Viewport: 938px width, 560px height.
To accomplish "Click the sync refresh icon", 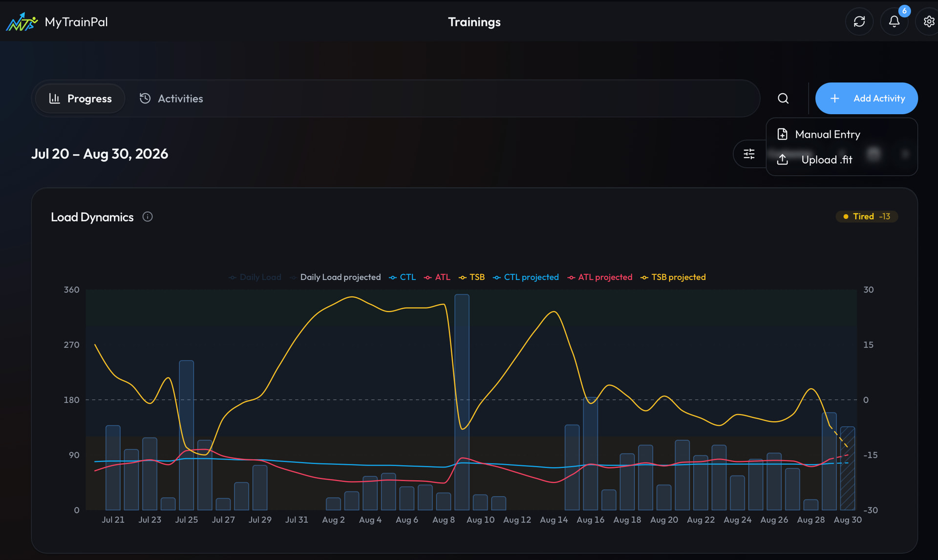I will pos(859,21).
